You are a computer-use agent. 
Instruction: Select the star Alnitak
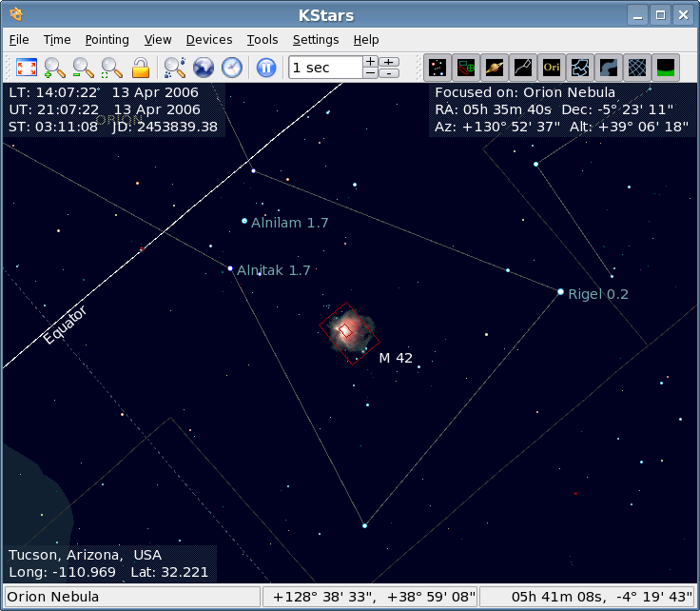[x=230, y=268]
